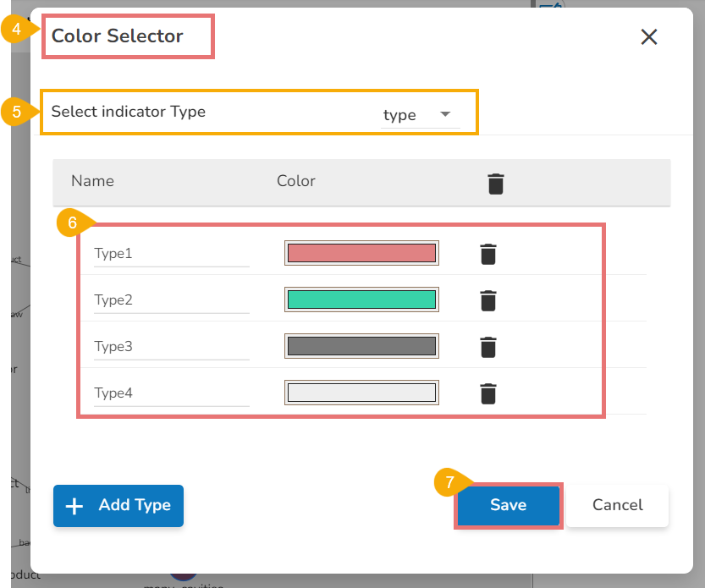Remove the Type3 entry via trash icon
The image size is (705, 588).
488,347
